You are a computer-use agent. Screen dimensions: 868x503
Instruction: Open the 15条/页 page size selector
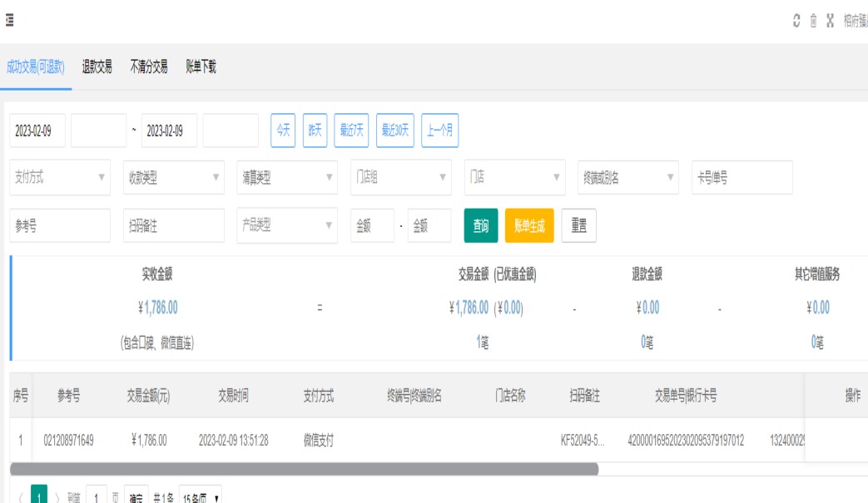click(201, 497)
